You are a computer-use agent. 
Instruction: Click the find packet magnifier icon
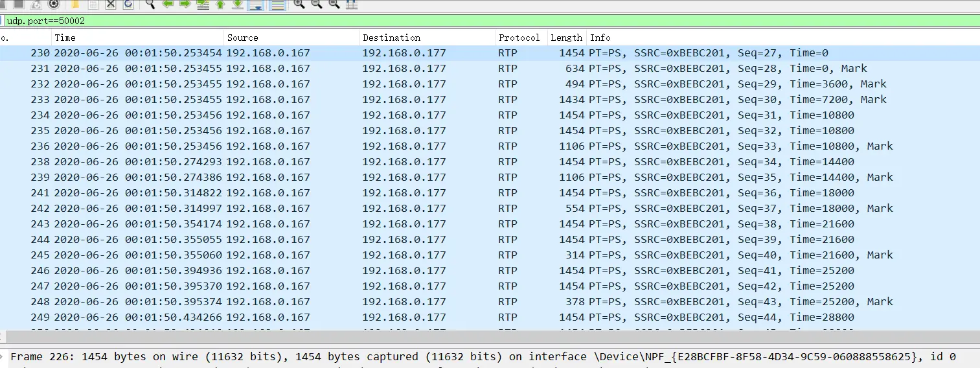[x=150, y=4]
